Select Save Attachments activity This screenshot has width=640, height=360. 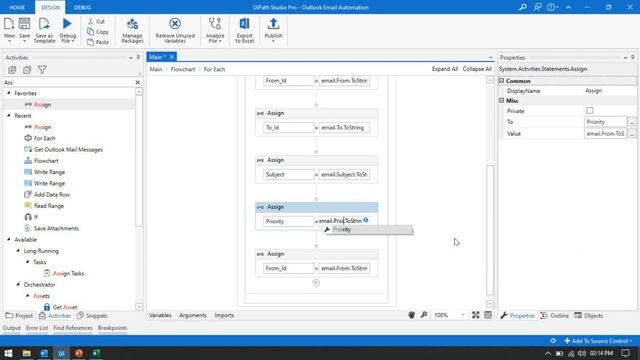(x=56, y=228)
